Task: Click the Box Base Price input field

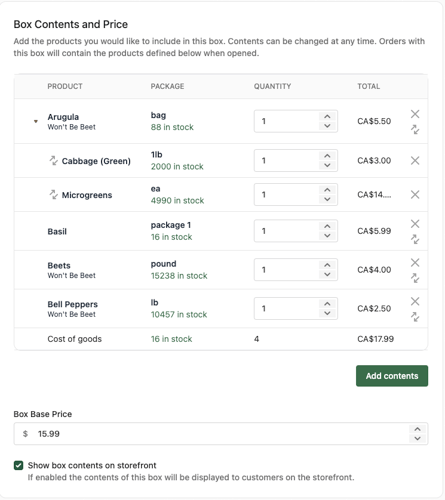Action: (221, 434)
